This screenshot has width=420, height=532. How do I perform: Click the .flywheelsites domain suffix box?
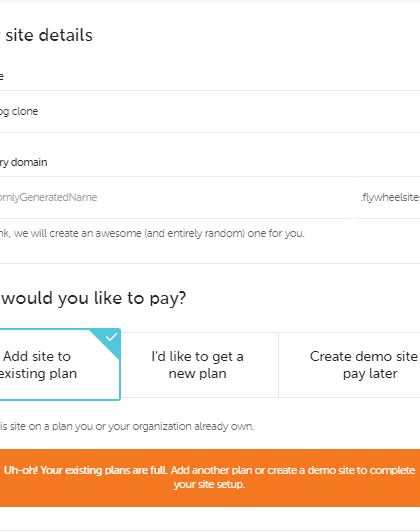point(387,197)
